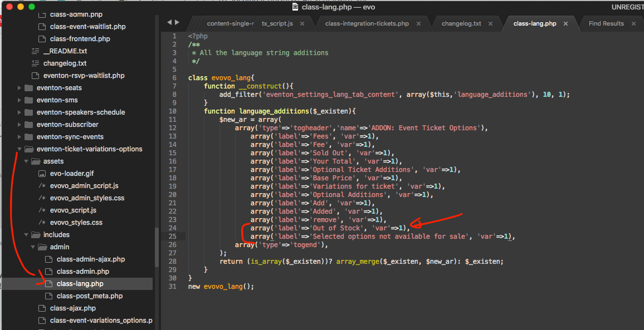Click the next tab arrow in tab bar
Screen dimensions: 644x330
point(177,23)
